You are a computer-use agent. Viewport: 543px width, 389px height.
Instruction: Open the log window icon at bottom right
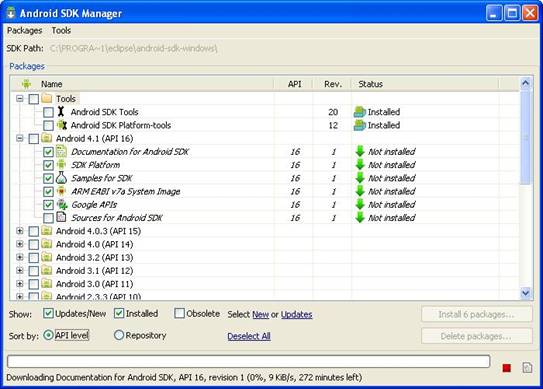point(527,368)
